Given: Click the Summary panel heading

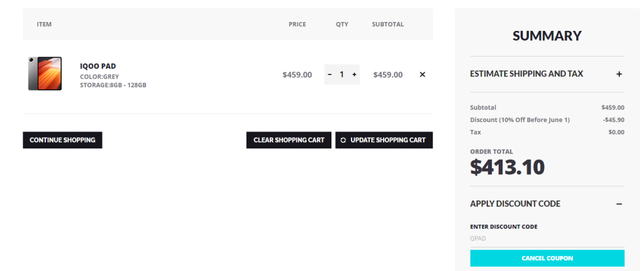Looking at the screenshot, I should pos(547,36).
